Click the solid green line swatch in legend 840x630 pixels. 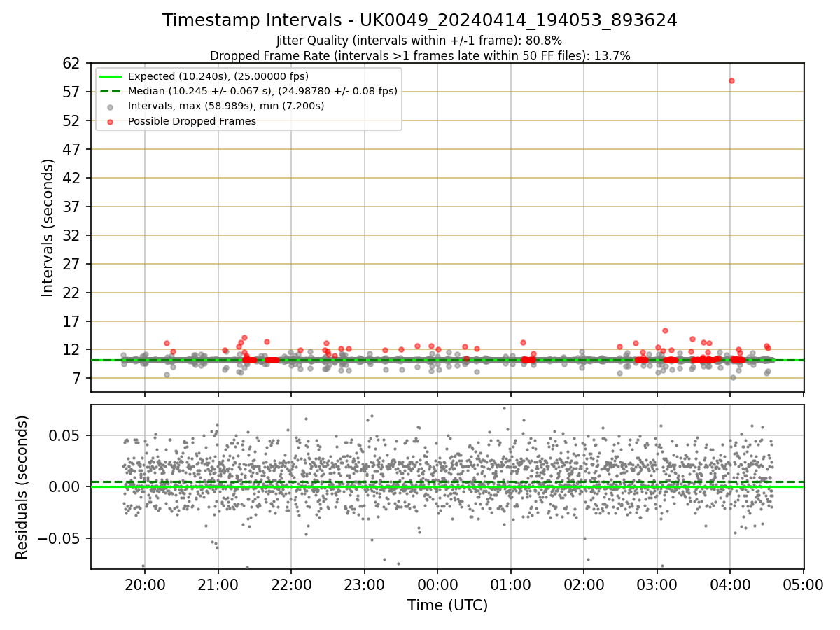[111, 76]
